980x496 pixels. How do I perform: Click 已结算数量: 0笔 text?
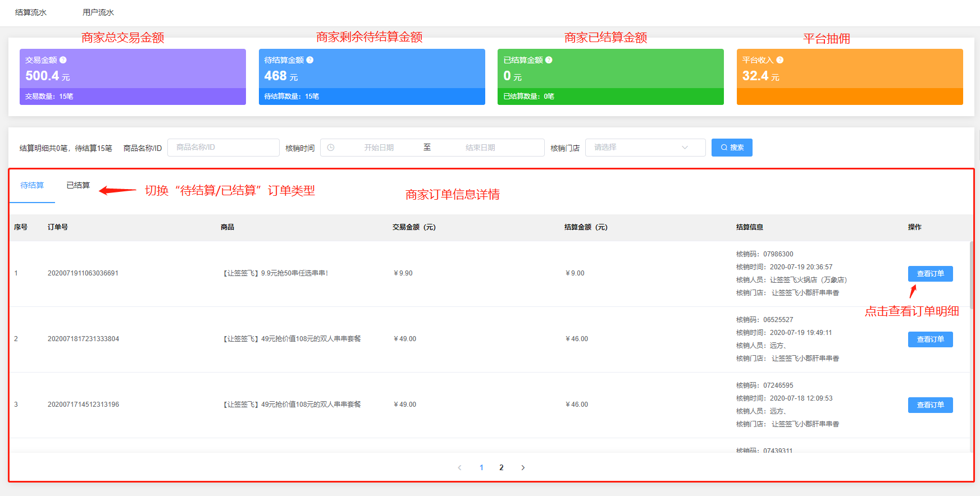click(x=528, y=97)
